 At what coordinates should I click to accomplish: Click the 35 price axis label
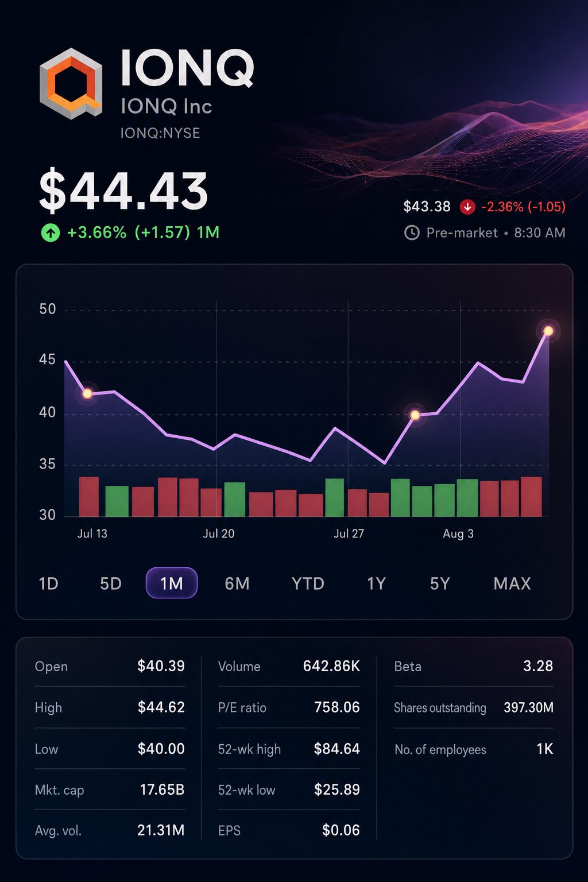tap(48, 464)
